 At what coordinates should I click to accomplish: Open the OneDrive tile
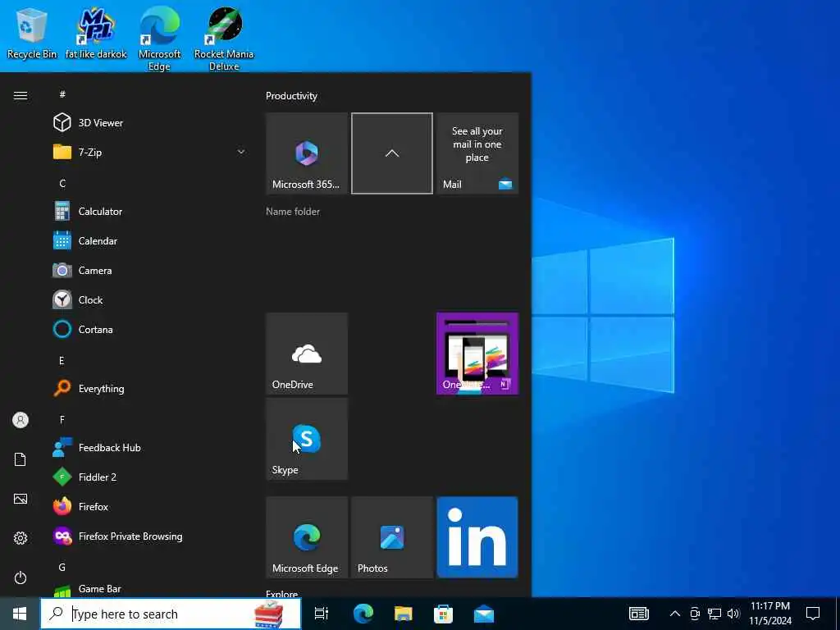tap(307, 354)
